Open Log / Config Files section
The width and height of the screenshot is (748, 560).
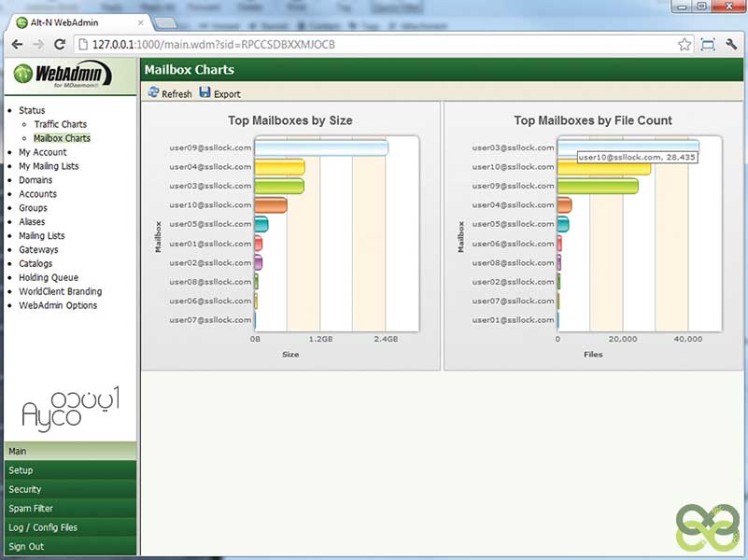coord(68,527)
